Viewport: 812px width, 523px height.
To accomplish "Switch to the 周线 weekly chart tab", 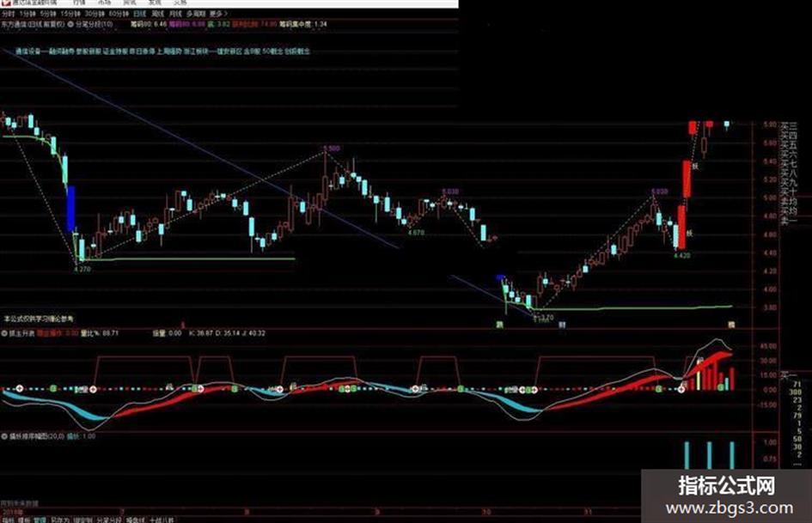I will (158, 14).
